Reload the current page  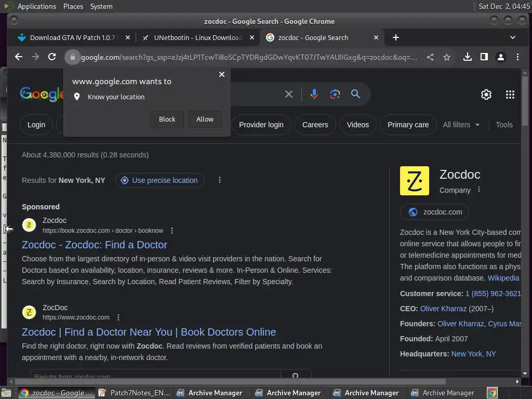[52, 57]
